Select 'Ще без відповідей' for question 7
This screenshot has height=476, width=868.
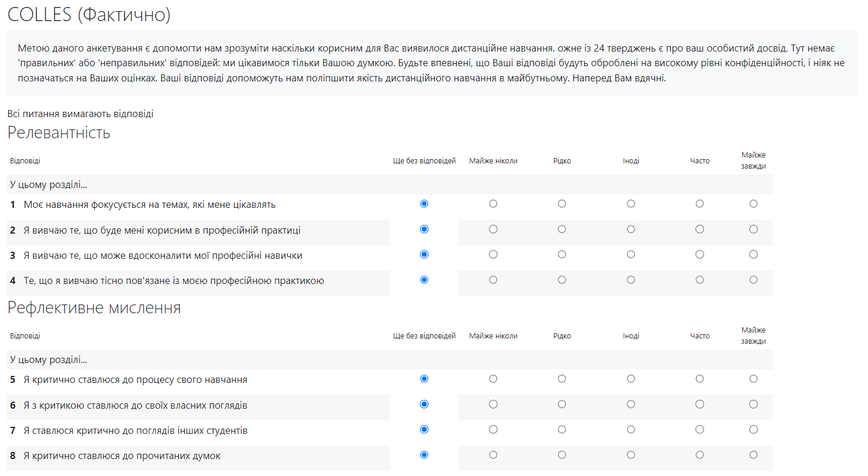click(x=424, y=430)
